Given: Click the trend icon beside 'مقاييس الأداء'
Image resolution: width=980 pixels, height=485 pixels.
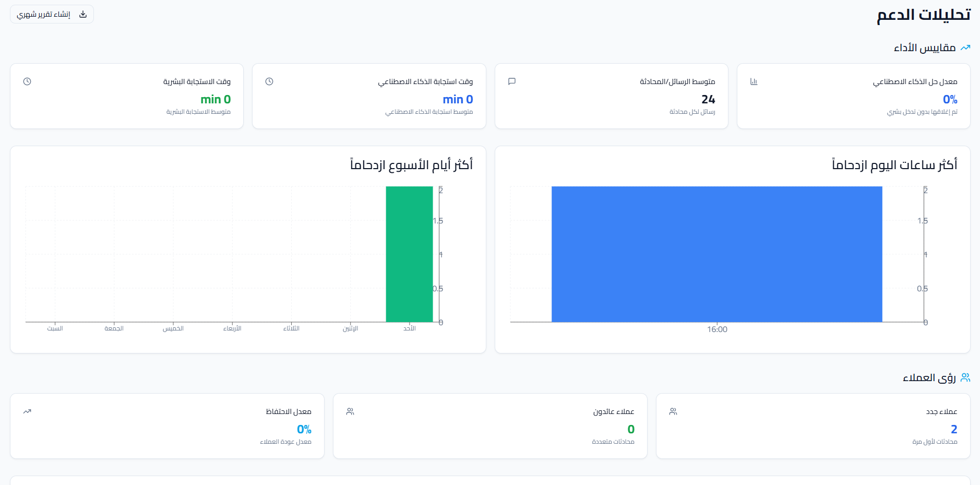Looking at the screenshot, I should pos(965,48).
